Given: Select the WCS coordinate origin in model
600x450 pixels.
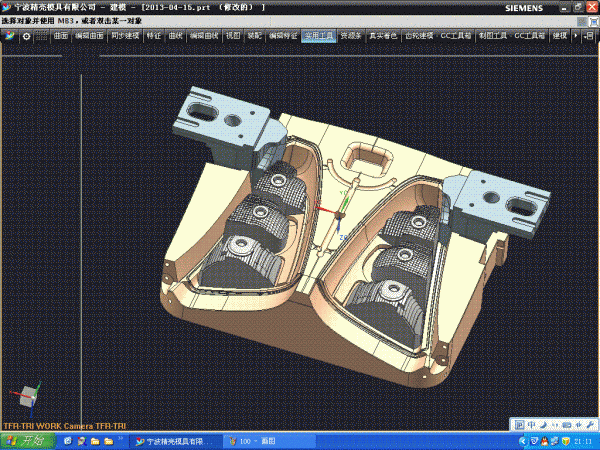Looking at the screenshot, I should 339,216.
